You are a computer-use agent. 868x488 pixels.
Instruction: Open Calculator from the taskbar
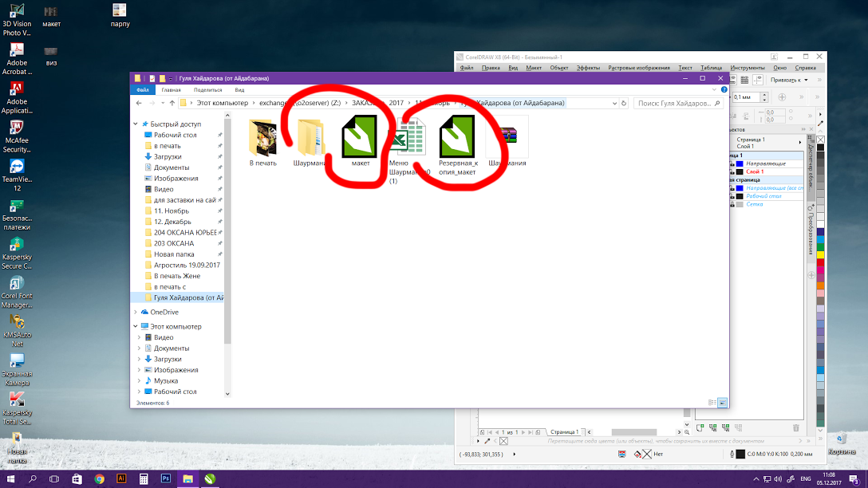click(x=144, y=479)
